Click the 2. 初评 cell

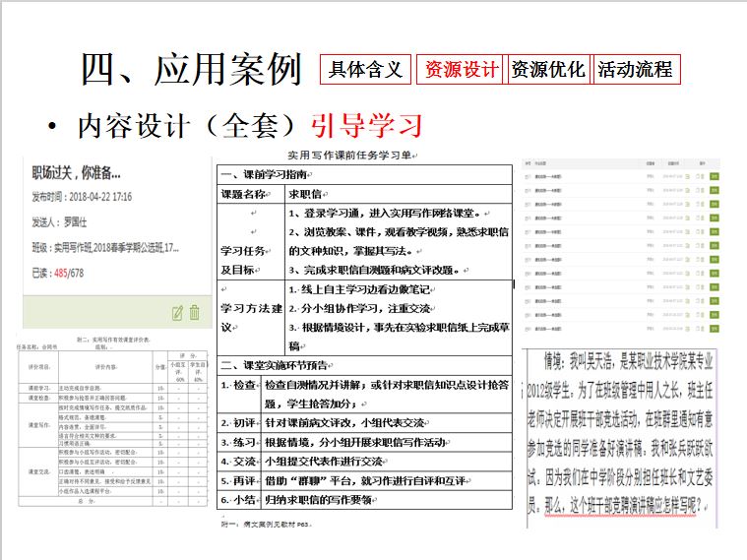pyautogui.click(x=239, y=423)
